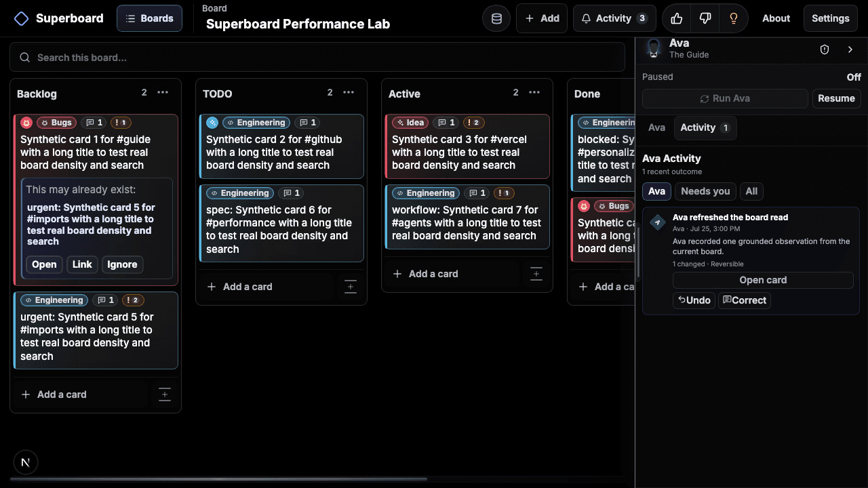Open the suggested duplicate card
This screenshot has height=488, width=868.
(44, 264)
